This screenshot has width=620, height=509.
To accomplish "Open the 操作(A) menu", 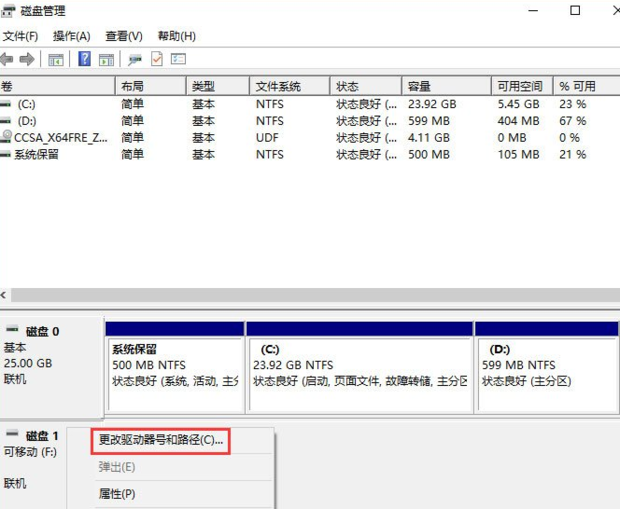I will (x=72, y=36).
